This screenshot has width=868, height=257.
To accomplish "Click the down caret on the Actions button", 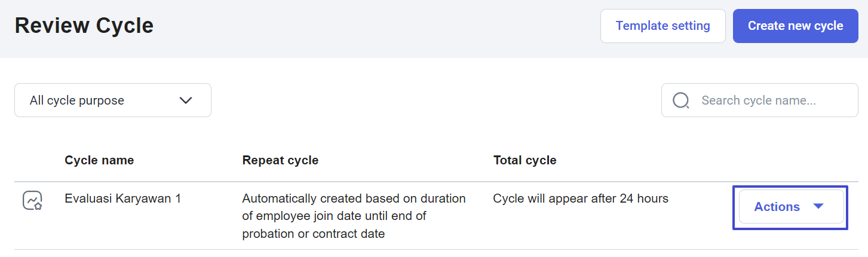I will click(x=818, y=206).
